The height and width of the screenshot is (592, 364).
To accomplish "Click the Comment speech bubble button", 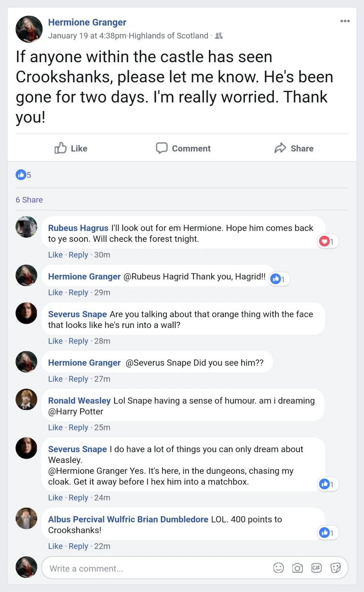I will click(183, 148).
